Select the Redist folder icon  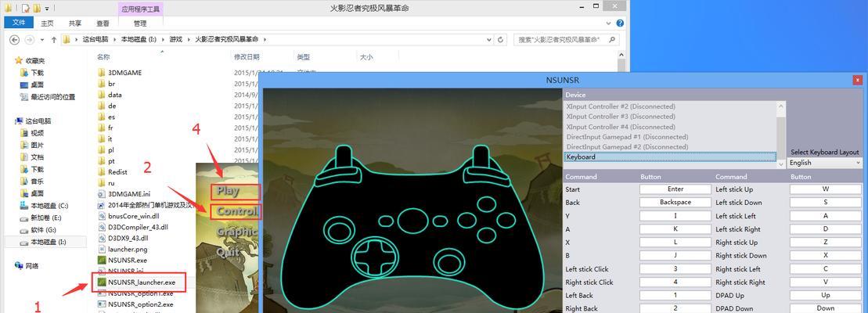click(x=101, y=172)
